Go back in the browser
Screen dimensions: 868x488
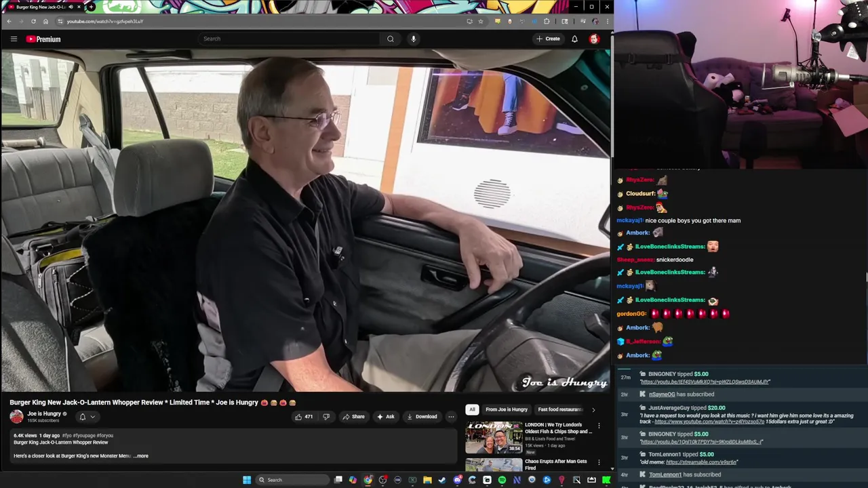pos(9,21)
